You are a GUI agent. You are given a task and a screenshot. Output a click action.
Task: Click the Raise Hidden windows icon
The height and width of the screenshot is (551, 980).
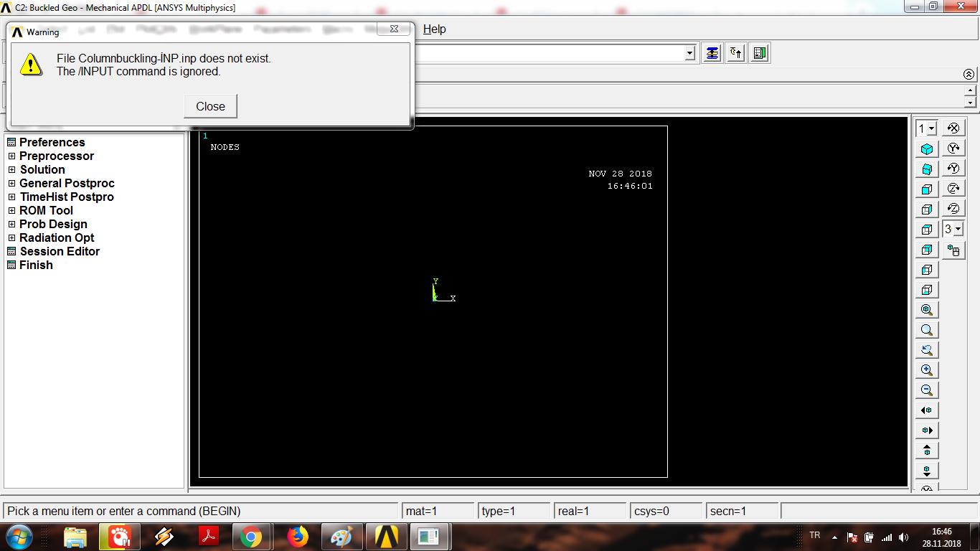712,53
